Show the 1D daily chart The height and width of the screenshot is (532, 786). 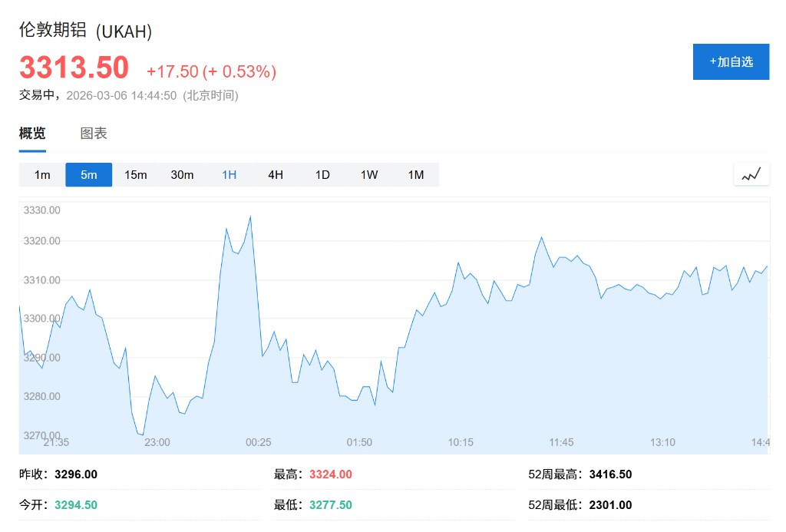[322, 175]
